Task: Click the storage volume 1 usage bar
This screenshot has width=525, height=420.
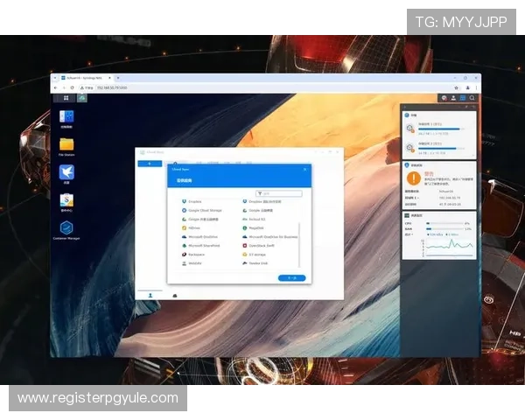Action: 441,129
